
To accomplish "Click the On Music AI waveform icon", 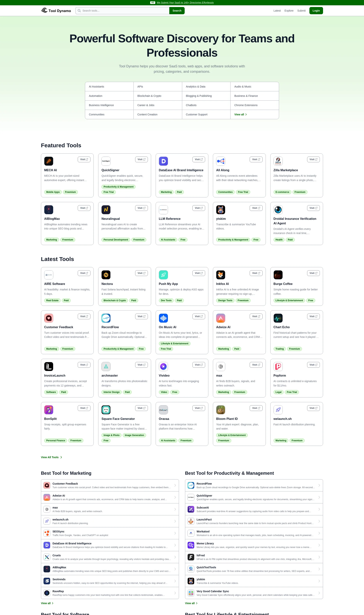I will (x=163, y=318).
